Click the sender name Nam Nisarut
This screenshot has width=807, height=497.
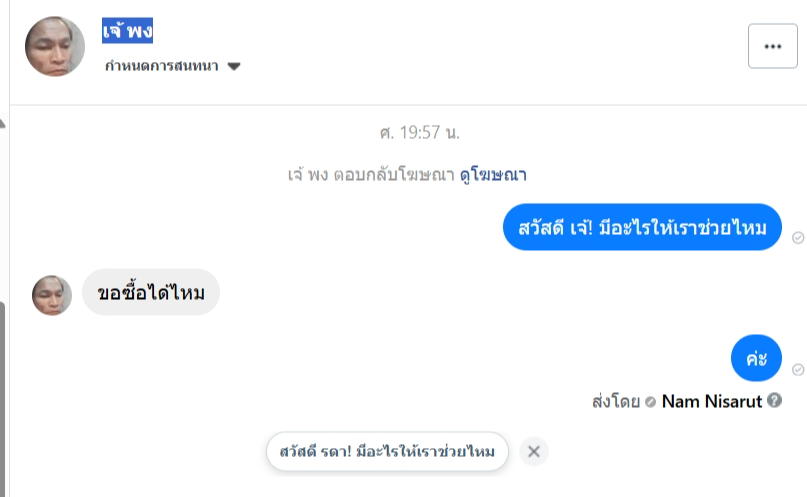point(712,402)
